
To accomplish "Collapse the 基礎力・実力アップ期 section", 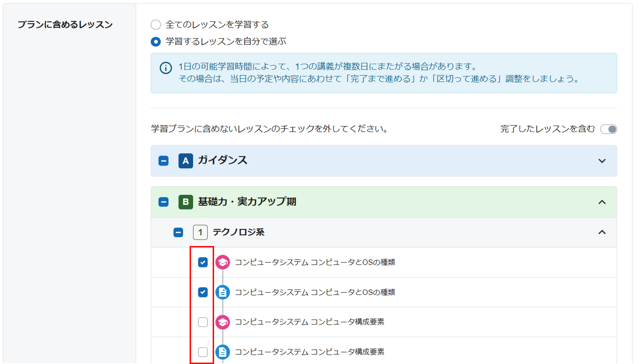I will [x=602, y=202].
